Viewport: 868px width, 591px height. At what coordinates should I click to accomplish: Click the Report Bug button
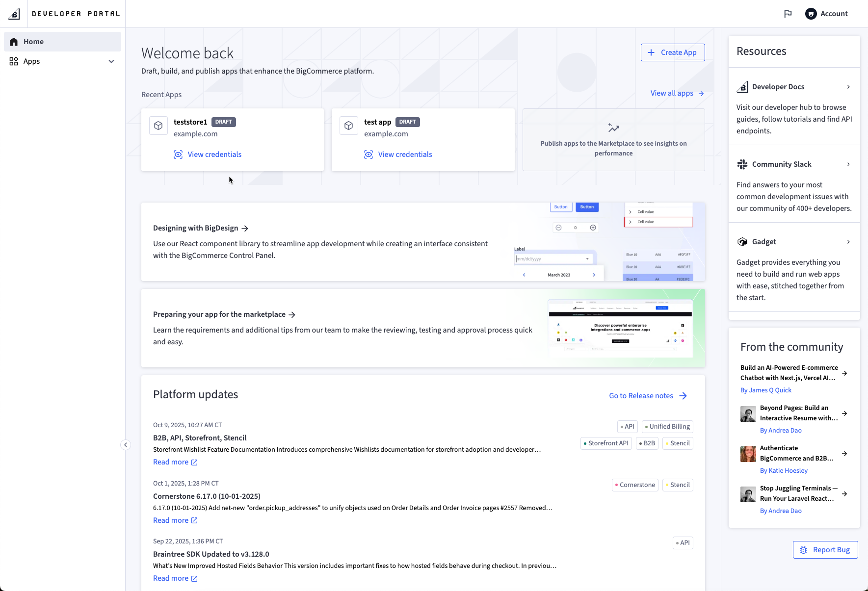pyautogui.click(x=825, y=550)
